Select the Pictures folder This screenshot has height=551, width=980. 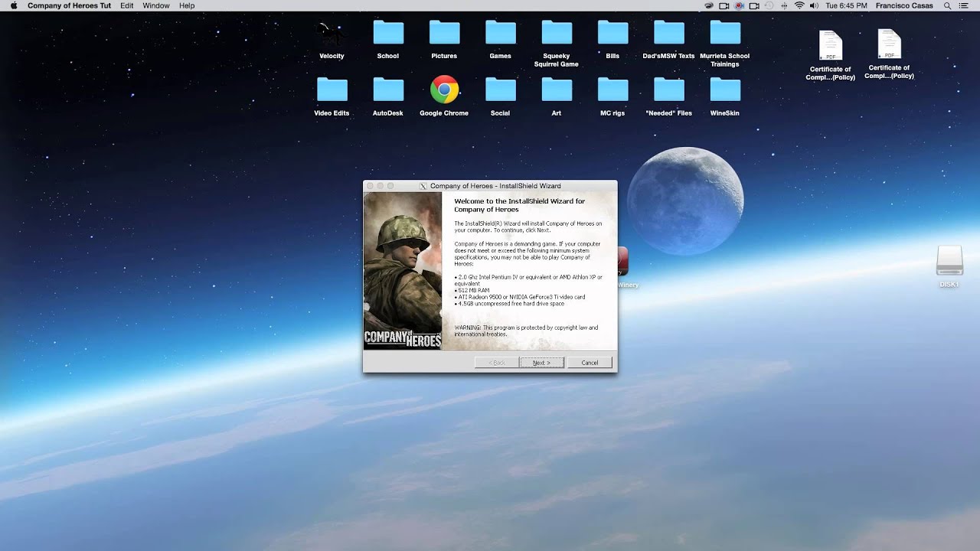pyautogui.click(x=444, y=34)
